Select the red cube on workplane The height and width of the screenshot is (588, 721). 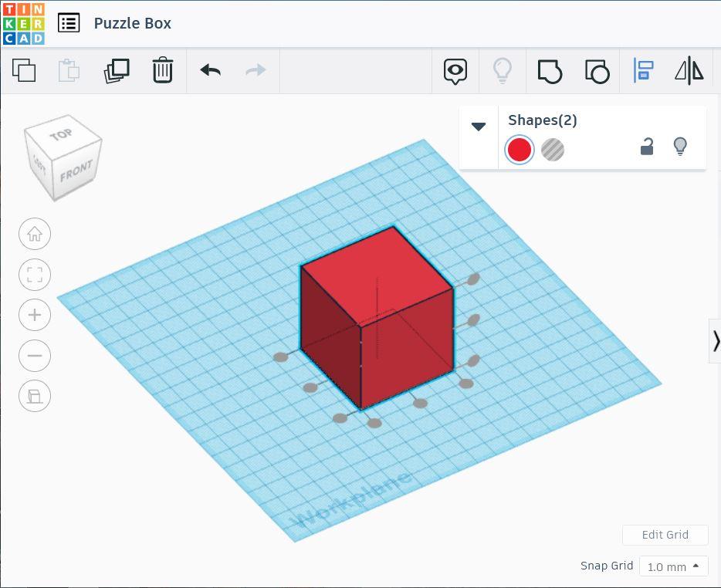pos(377,317)
